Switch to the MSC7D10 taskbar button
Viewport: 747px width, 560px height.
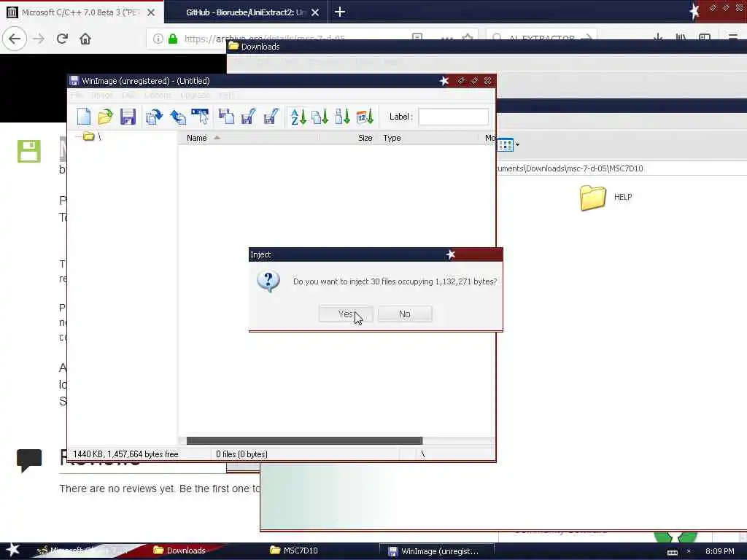295,551
